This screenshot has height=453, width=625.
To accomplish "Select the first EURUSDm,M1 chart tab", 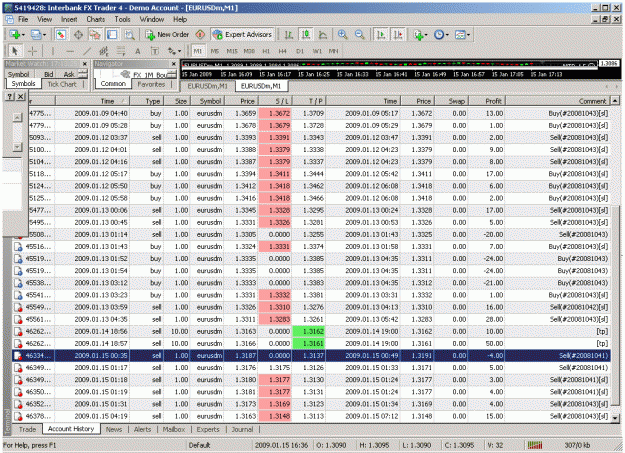I will 207,86.
